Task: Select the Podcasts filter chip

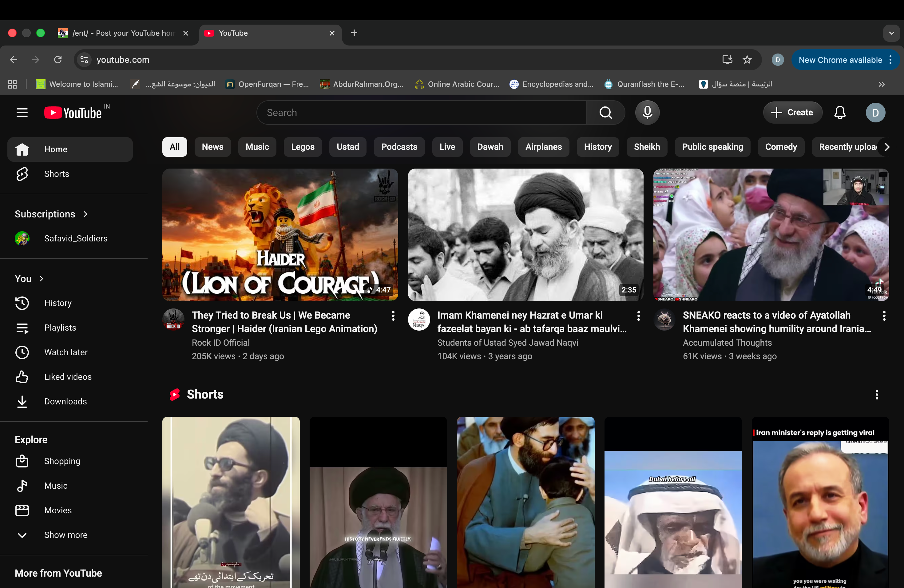Action: [399, 147]
